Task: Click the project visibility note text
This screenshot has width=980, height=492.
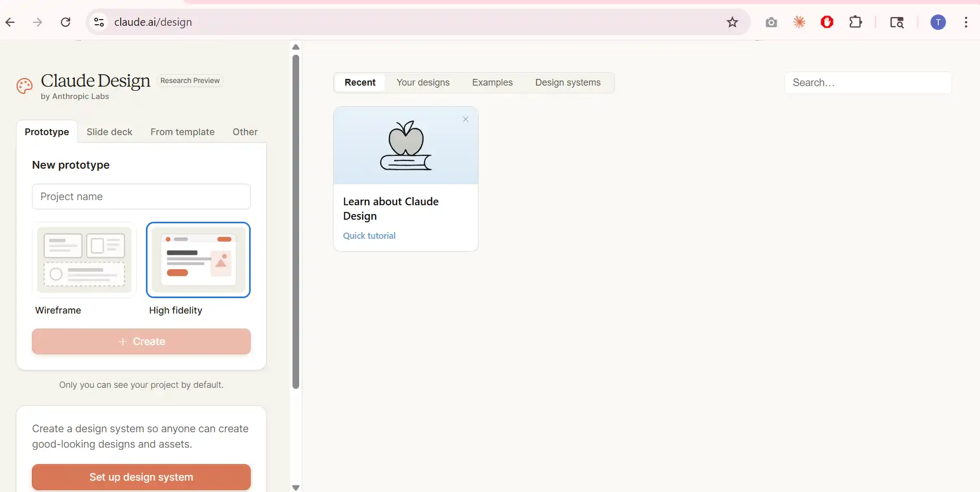Action: [x=141, y=385]
